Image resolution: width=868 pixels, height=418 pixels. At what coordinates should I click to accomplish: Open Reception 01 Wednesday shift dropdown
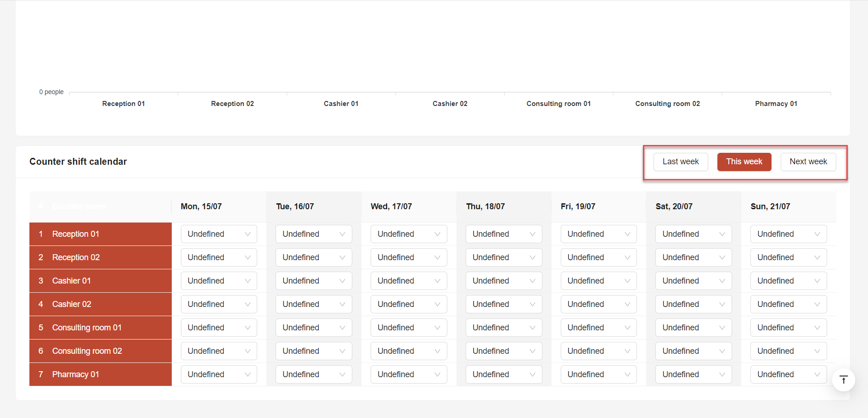pyautogui.click(x=409, y=234)
